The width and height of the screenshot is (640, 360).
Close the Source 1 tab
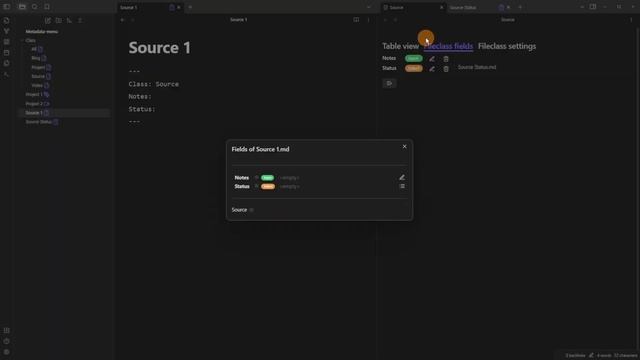[x=179, y=7]
